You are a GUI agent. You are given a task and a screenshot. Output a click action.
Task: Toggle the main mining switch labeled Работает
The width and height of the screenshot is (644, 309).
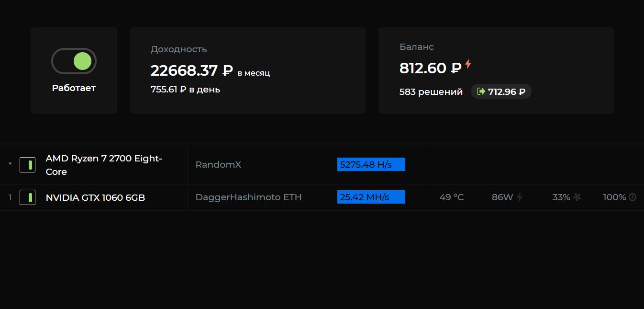(74, 61)
